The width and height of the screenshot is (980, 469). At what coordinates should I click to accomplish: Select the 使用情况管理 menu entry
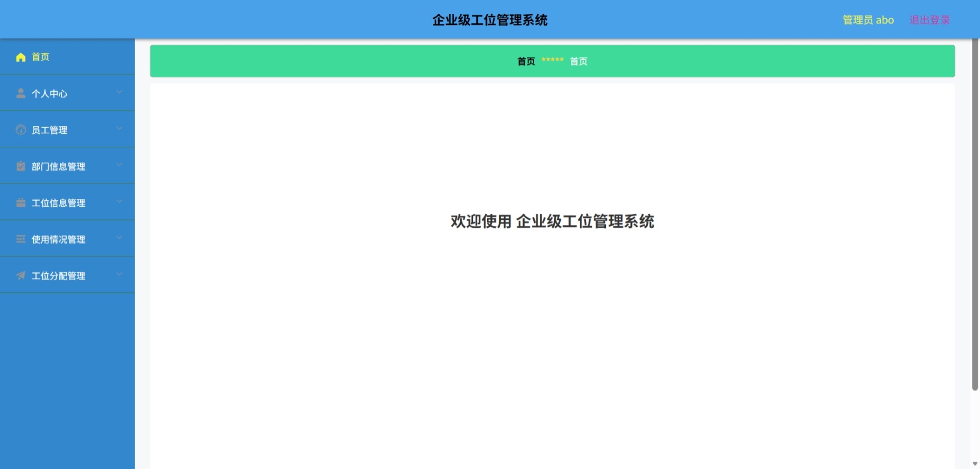pyautogui.click(x=67, y=238)
